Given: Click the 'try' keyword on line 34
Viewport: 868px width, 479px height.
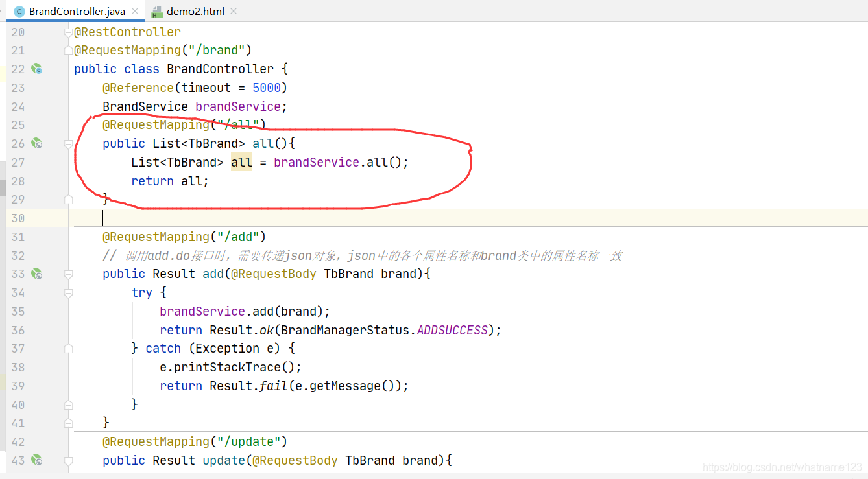Looking at the screenshot, I should pyautogui.click(x=141, y=292).
